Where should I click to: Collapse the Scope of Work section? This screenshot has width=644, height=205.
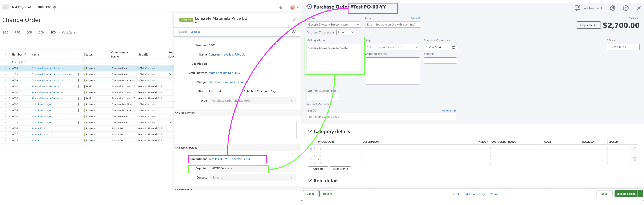[177, 113]
